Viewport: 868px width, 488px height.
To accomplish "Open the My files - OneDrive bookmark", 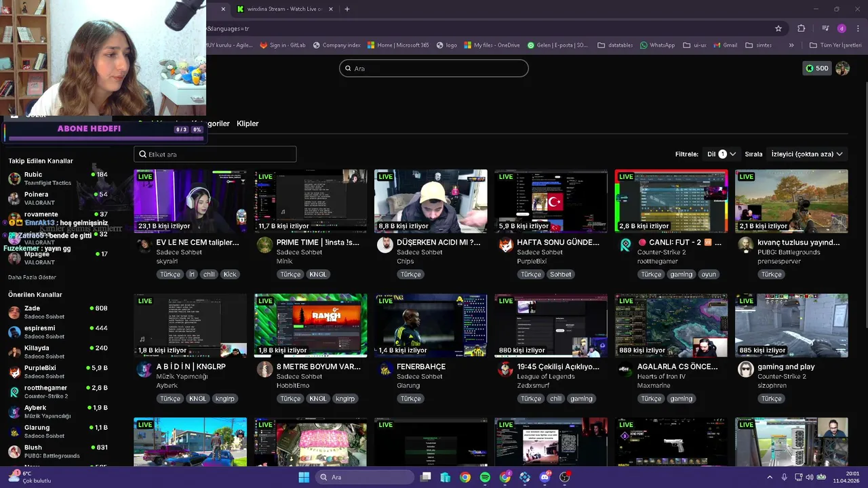I will point(492,45).
